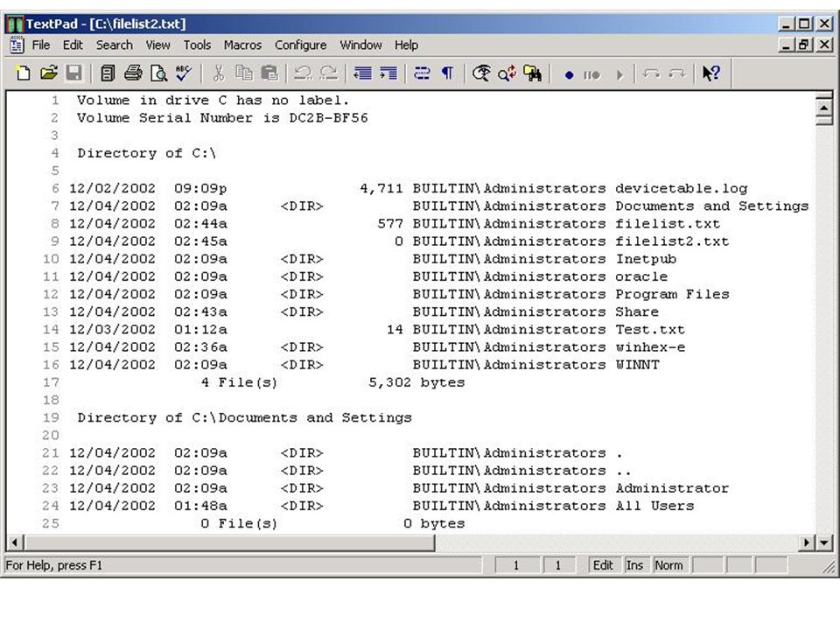The width and height of the screenshot is (840, 630).
Task: Click 'filelist2.txt' on line 9
Action: coord(672,241)
